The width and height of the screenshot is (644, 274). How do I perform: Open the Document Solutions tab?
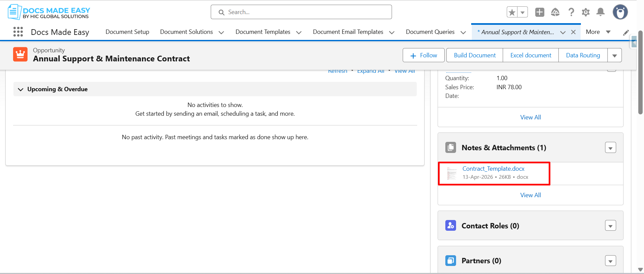pyautogui.click(x=187, y=32)
